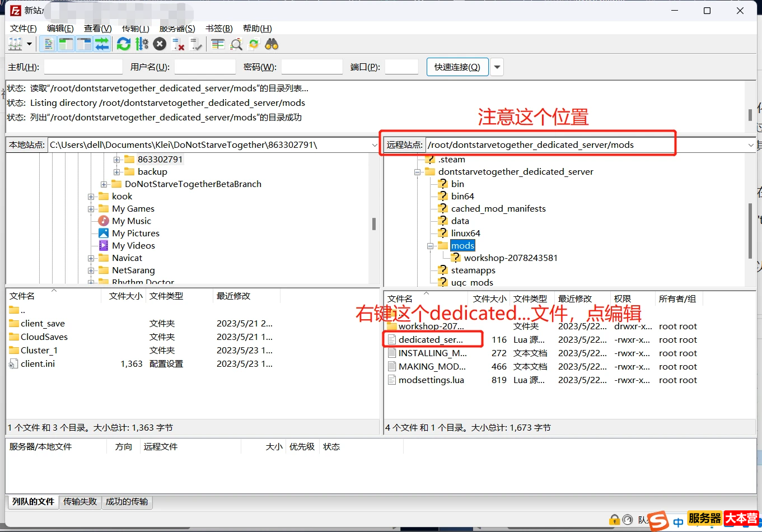Expand DoNotStarveTogetherBetaBranch folder
Viewport: 762px width, 532px height.
(x=104, y=184)
